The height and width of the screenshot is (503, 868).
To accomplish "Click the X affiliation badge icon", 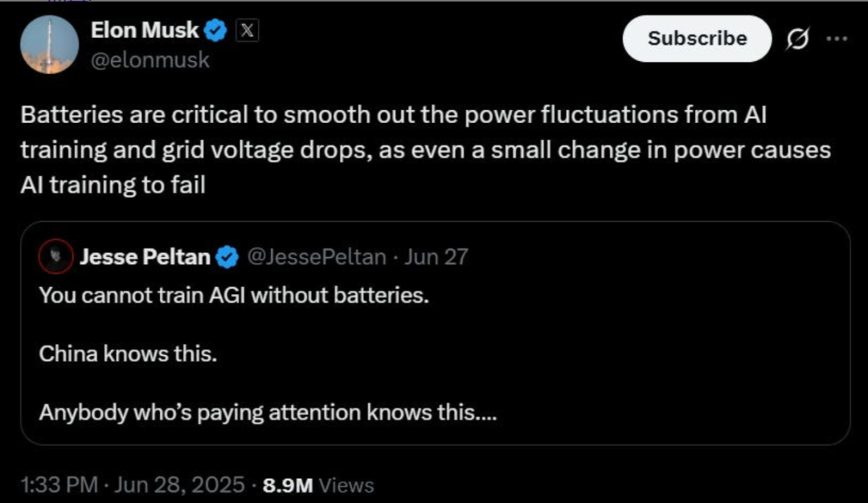I will click(247, 31).
